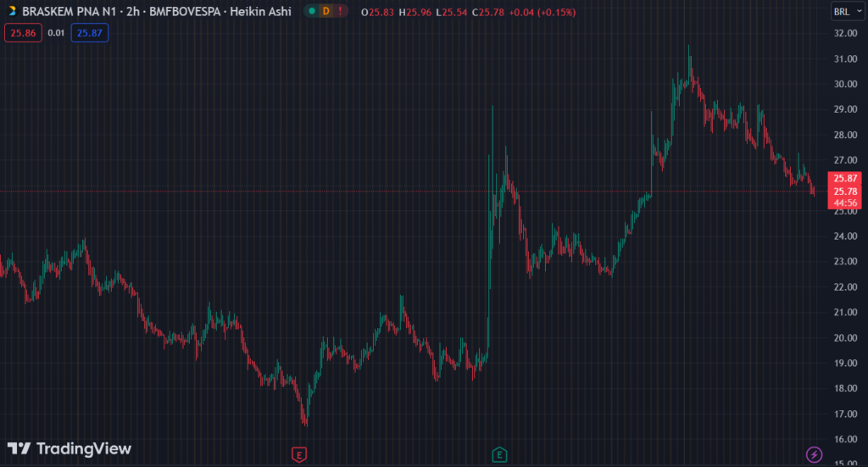Click the C25.78 close value
Image resolution: width=868 pixels, height=467 pixels.
coord(488,12)
